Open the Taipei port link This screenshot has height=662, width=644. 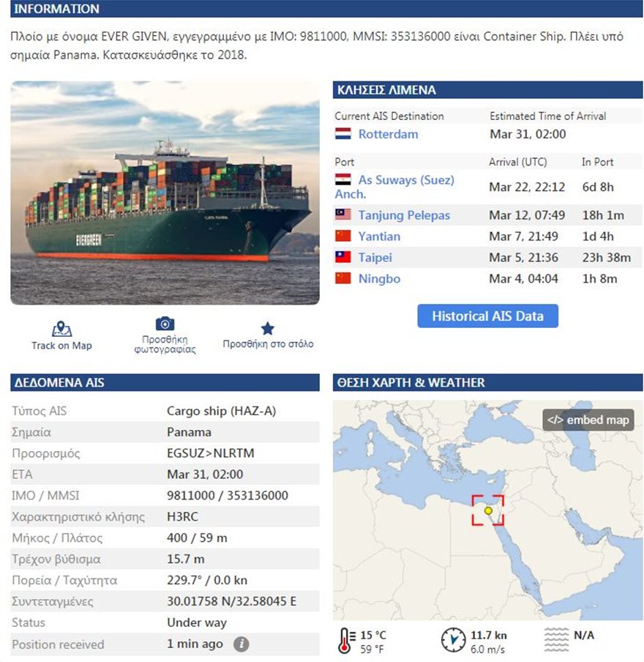[x=375, y=258]
